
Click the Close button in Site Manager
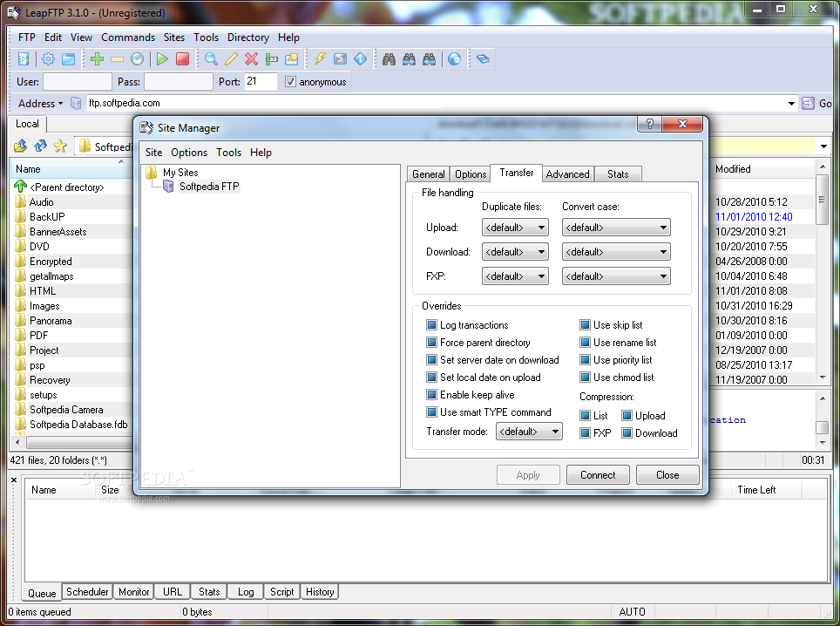click(x=667, y=475)
